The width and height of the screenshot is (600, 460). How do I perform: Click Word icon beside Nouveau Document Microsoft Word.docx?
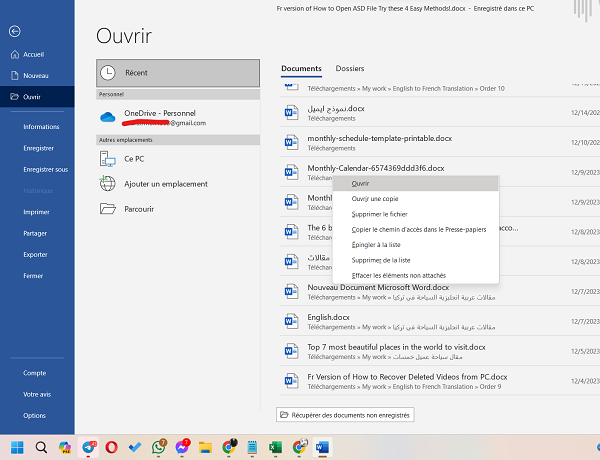(291, 292)
